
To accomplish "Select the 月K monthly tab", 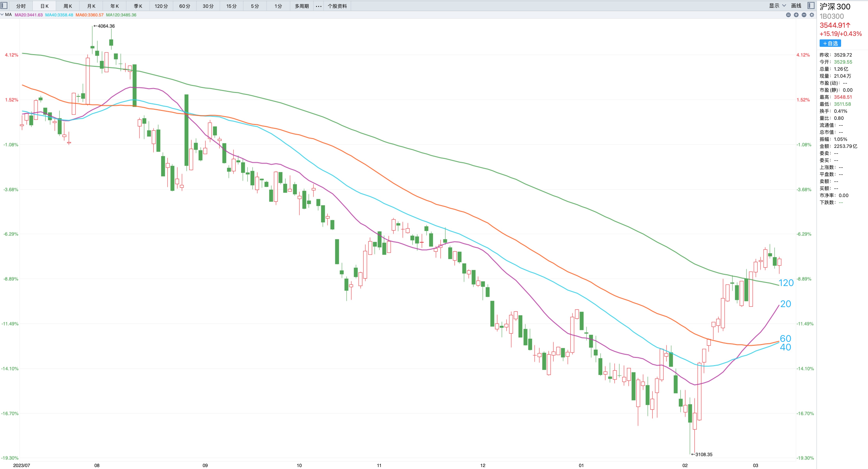I will [91, 6].
